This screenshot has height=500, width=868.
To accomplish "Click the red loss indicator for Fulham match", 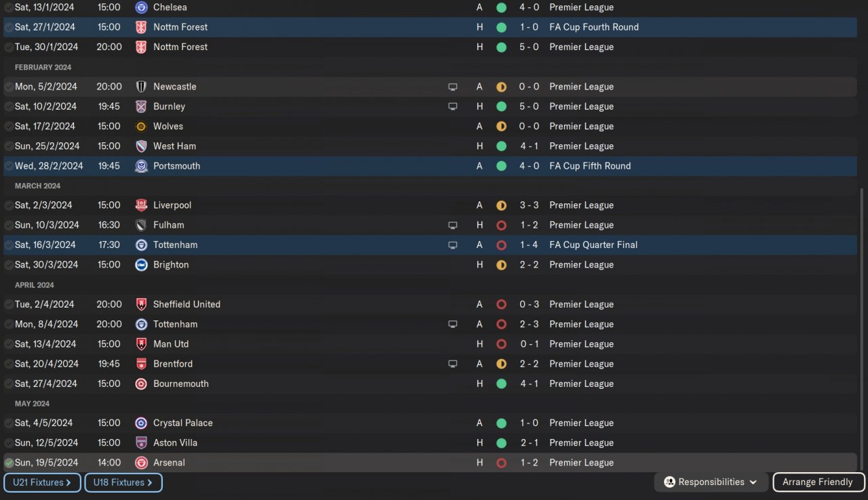I will point(501,225).
